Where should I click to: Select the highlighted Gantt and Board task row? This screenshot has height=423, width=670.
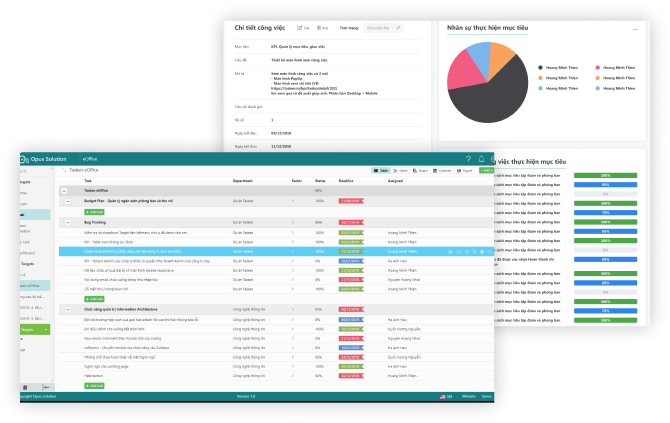276,252
